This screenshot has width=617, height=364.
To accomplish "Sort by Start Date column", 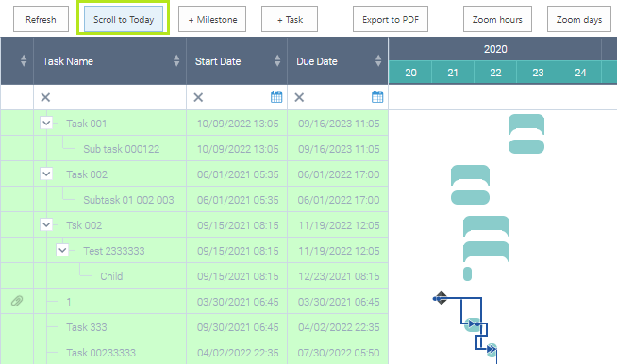I will pyautogui.click(x=277, y=60).
